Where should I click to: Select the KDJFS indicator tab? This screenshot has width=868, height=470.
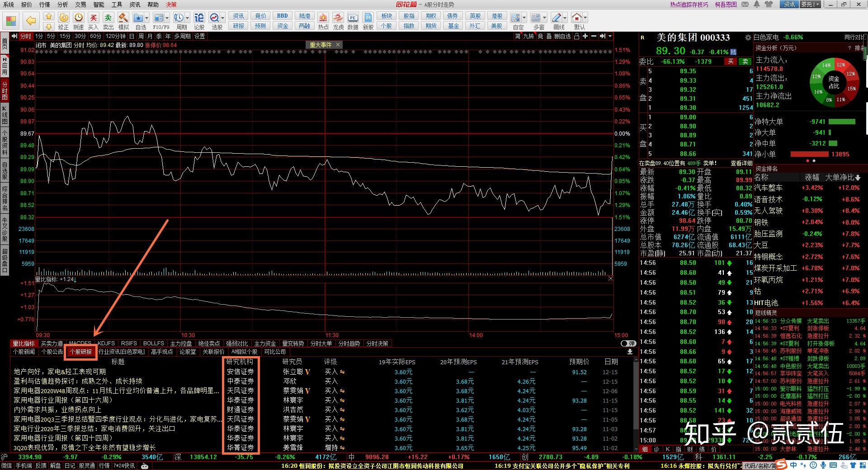tap(106, 343)
